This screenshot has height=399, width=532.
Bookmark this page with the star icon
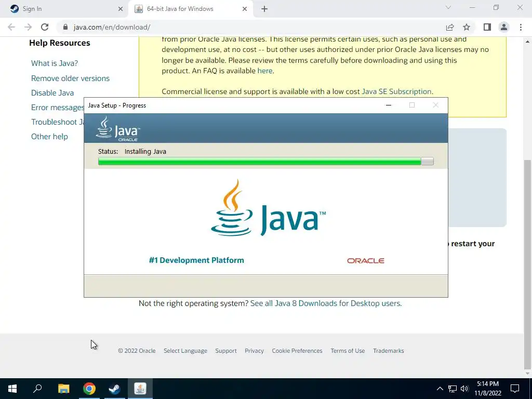(x=467, y=27)
